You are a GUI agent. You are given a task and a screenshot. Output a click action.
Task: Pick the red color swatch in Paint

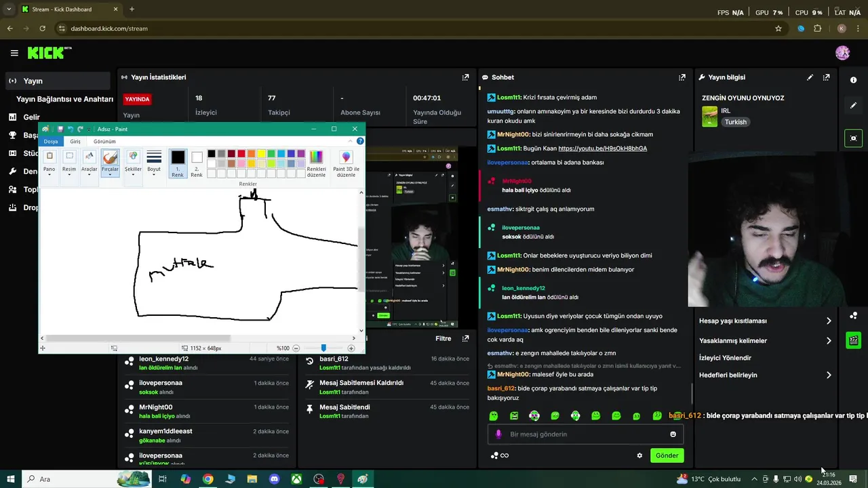coord(241,154)
